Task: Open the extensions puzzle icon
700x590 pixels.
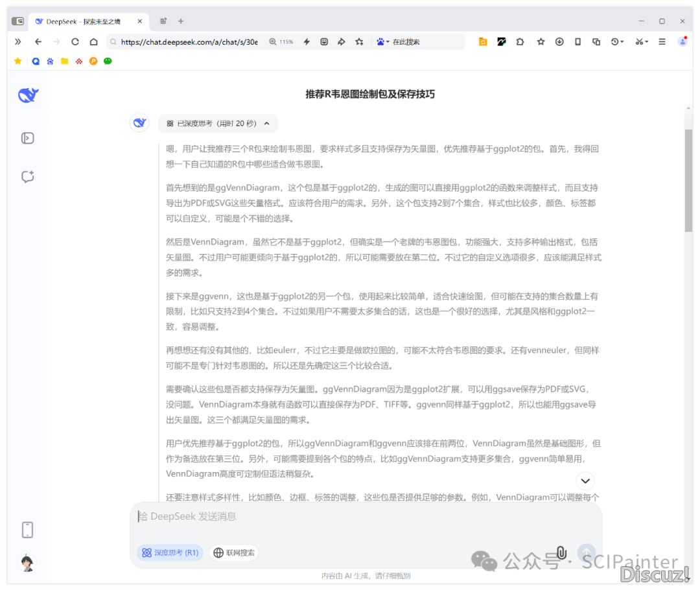Action: [520, 42]
